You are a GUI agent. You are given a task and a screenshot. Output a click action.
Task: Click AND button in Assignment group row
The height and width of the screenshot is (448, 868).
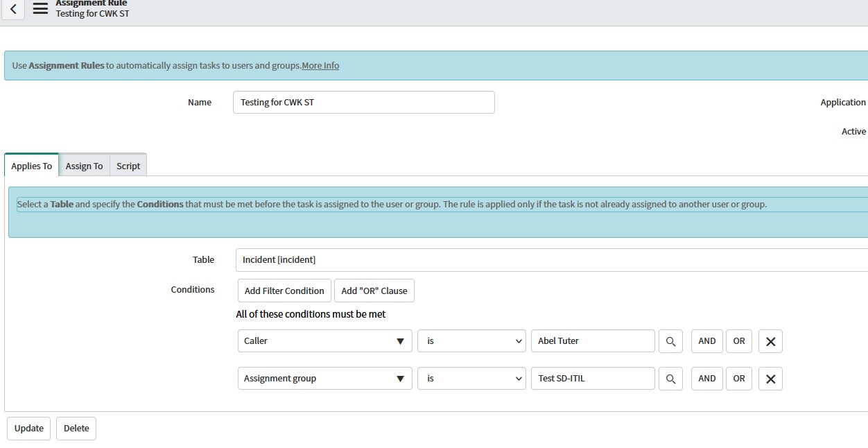707,379
